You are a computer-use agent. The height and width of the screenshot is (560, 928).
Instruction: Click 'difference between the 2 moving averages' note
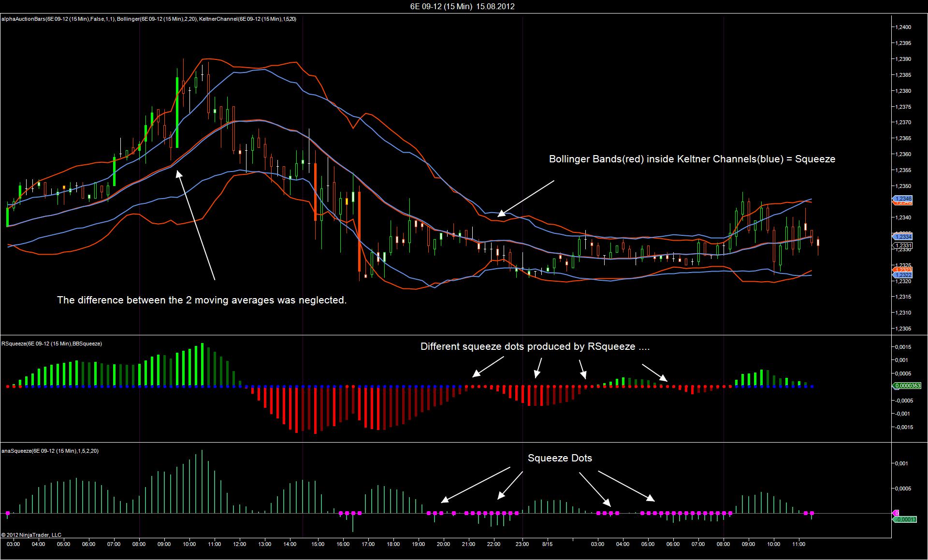(202, 300)
